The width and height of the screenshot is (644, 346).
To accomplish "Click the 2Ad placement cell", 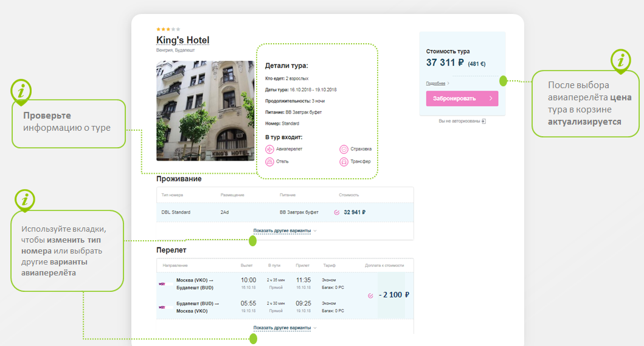I will coord(224,212).
